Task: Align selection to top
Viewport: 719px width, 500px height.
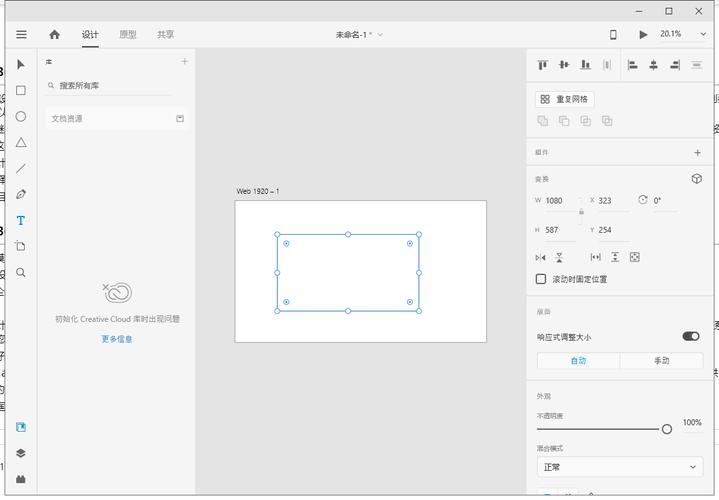Action: pyautogui.click(x=543, y=65)
